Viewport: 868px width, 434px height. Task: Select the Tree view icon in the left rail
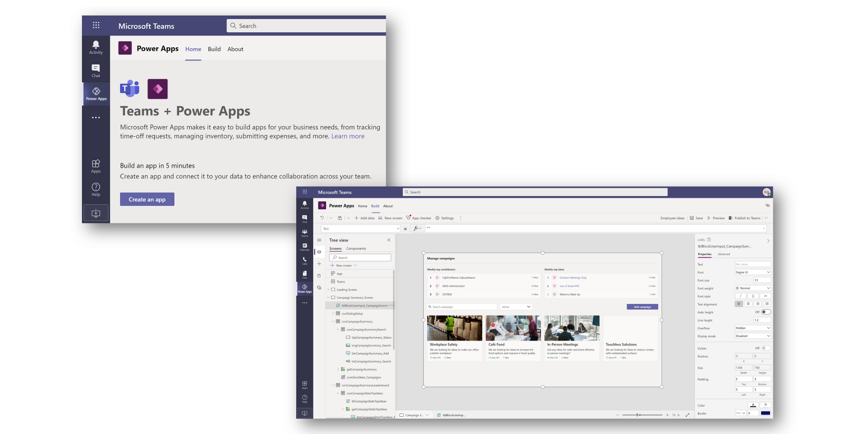319,252
